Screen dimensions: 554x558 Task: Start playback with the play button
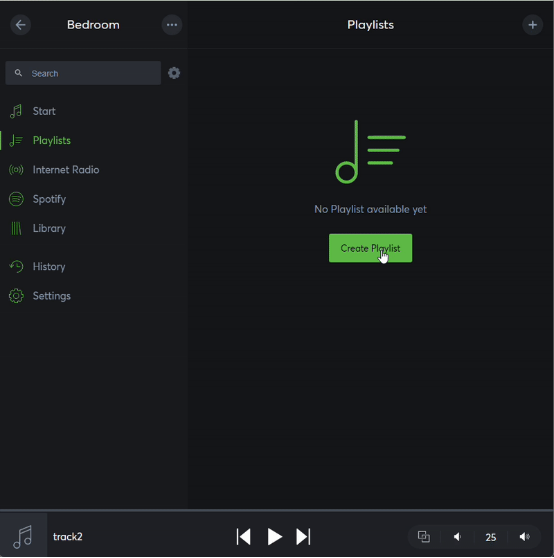coord(274,536)
